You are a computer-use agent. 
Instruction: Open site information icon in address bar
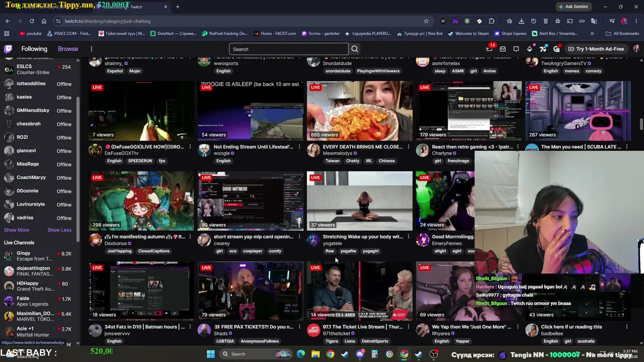[58, 21]
